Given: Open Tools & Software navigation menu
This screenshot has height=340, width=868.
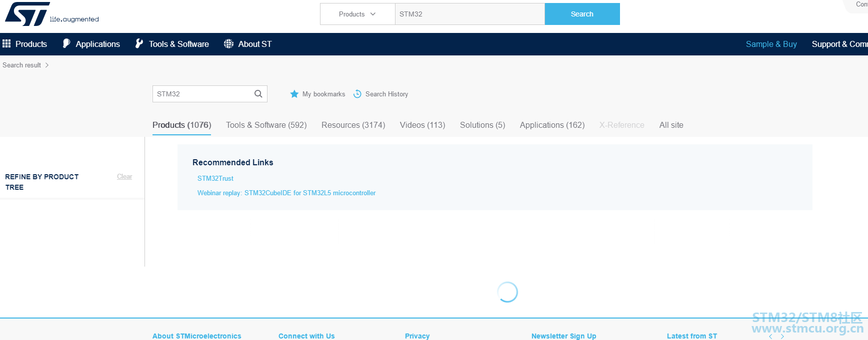Looking at the screenshot, I should pos(178,44).
